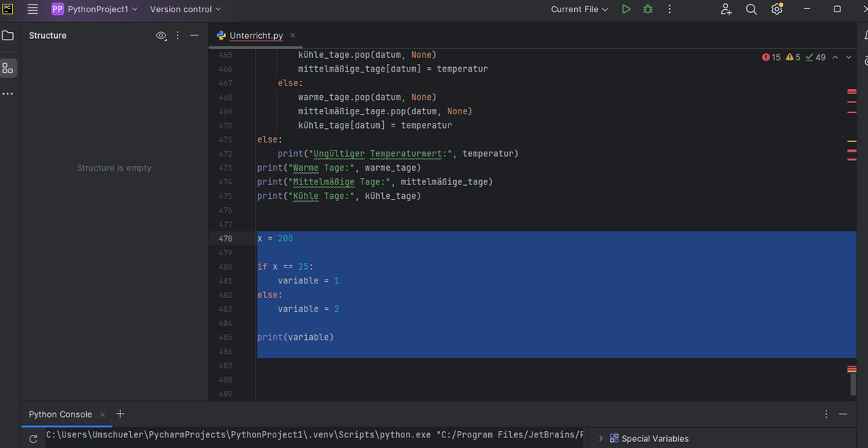Open the Current File run configuration dropdown

579,9
